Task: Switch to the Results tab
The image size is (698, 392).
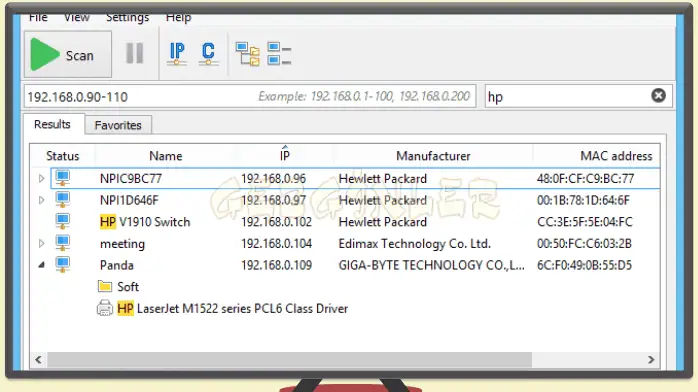Action: tap(53, 124)
